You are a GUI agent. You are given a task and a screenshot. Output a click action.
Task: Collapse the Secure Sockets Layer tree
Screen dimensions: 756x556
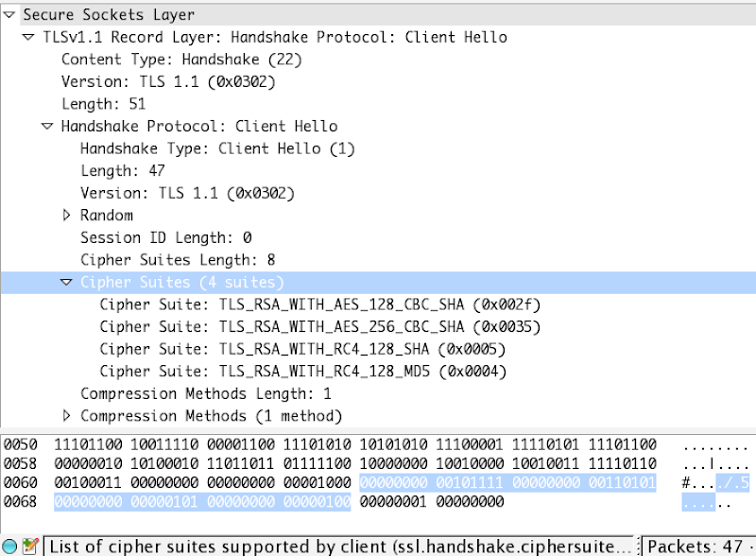[9, 15]
